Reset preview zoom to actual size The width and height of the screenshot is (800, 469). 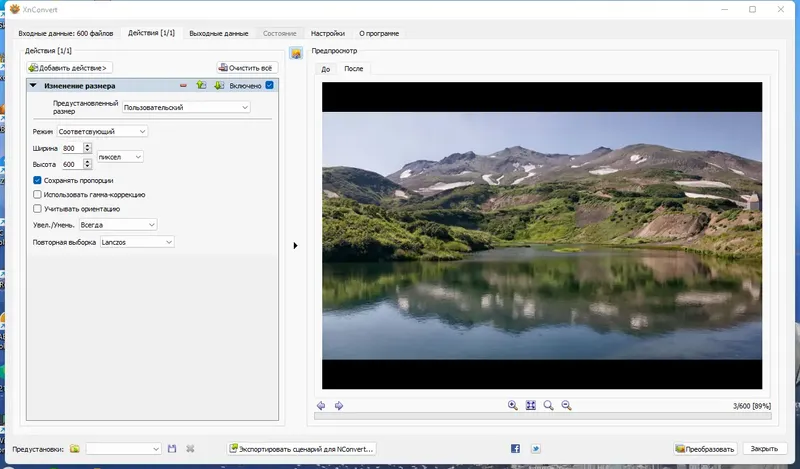[x=548, y=405]
